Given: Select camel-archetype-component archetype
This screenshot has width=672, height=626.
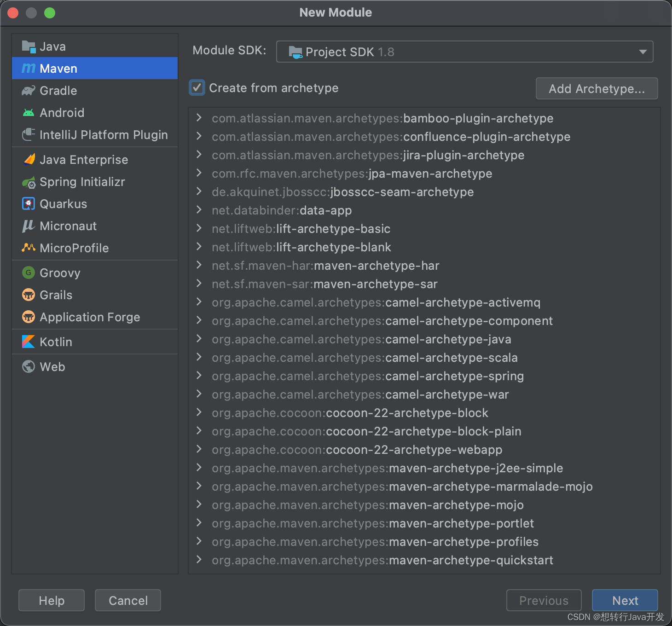Looking at the screenshot, I should (x=424, y=321).
